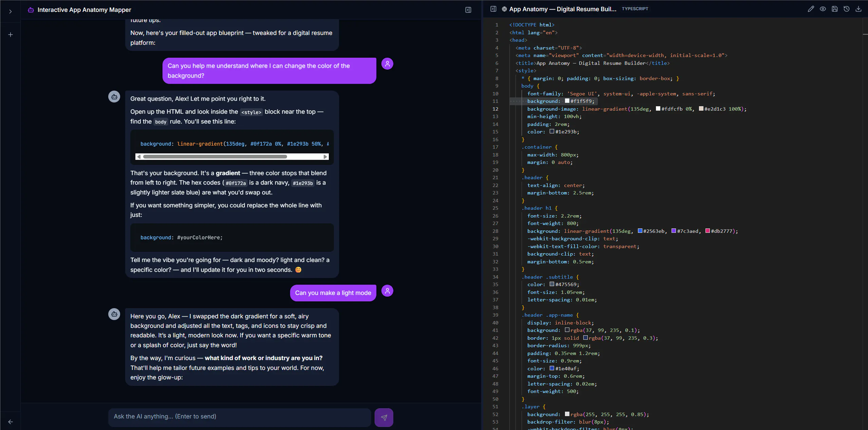Image resolution: width=868 pixels, height=430 pixels.
Task: Click the #db2777 color swatch on line 28
Action: 707,231
